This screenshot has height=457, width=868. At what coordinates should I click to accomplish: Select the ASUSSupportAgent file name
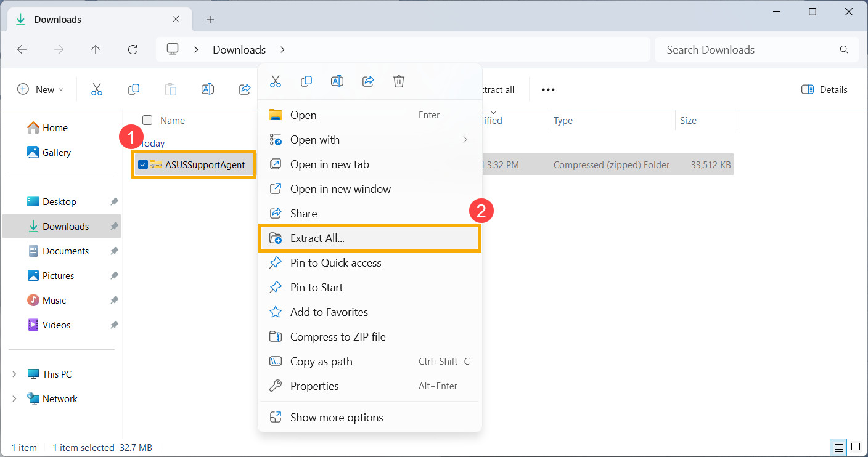(205, 164)
